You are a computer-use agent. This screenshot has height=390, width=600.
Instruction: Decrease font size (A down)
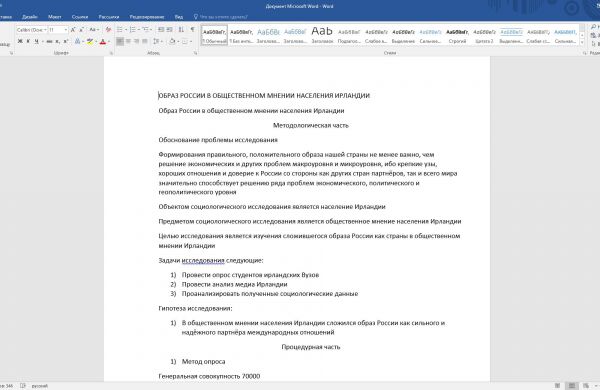click(82, 29)
